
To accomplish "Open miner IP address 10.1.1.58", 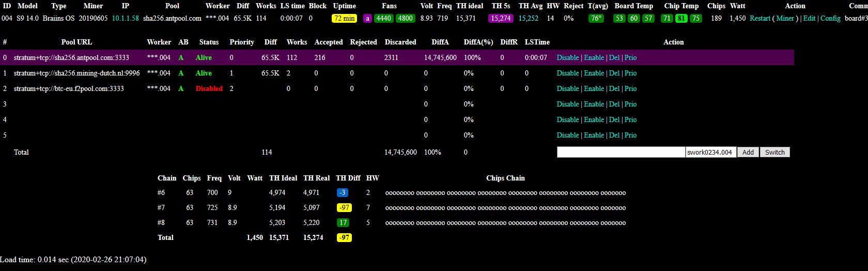I will [x=125, y=18].
